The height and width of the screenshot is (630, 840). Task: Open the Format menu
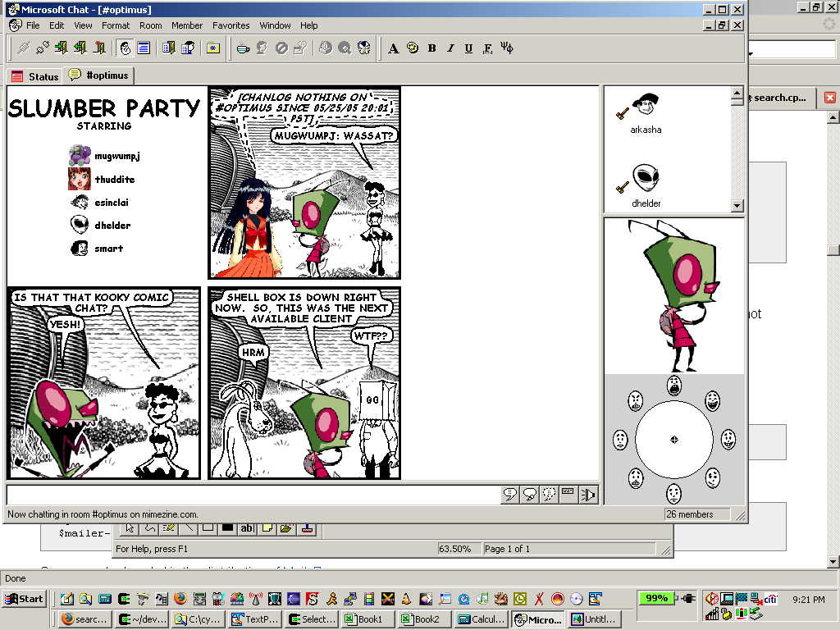[x=116, y=25]
